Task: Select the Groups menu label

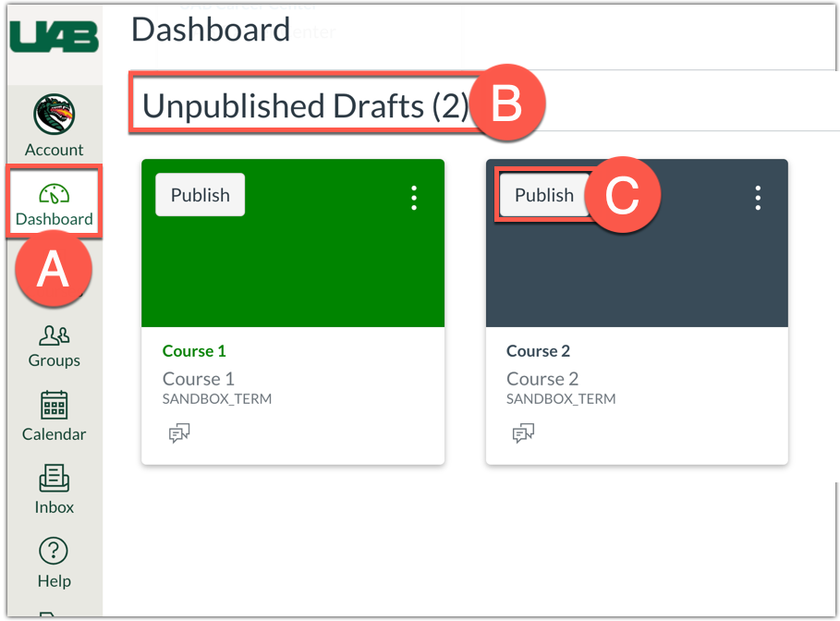Action: (54, 360)
